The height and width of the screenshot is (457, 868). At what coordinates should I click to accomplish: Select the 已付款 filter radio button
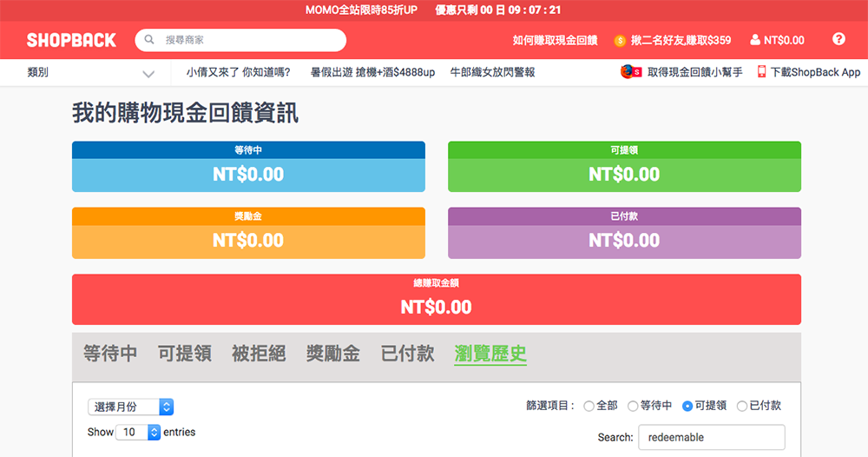pos(742,406)
